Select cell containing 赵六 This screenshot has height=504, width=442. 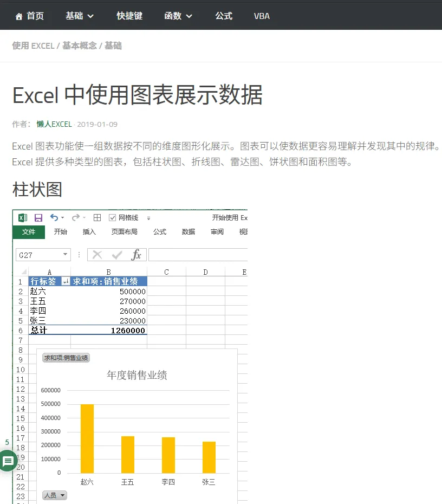[x=49, y=291]
